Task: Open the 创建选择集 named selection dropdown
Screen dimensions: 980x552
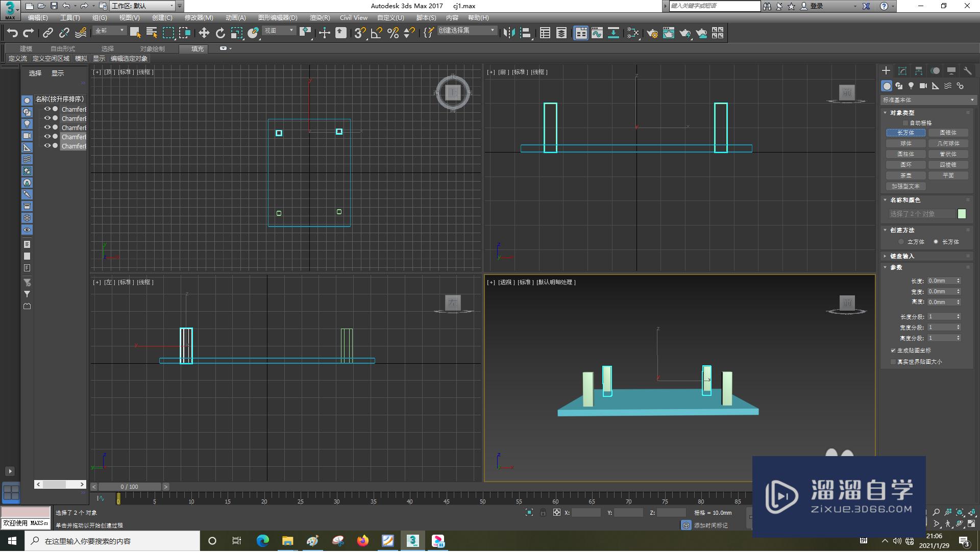Action: (x=467, y=31)
